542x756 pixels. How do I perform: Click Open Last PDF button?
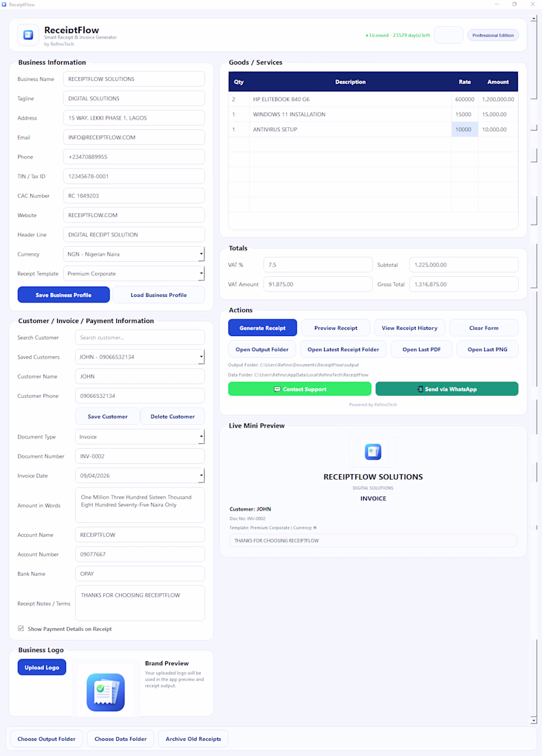point(422,350)
